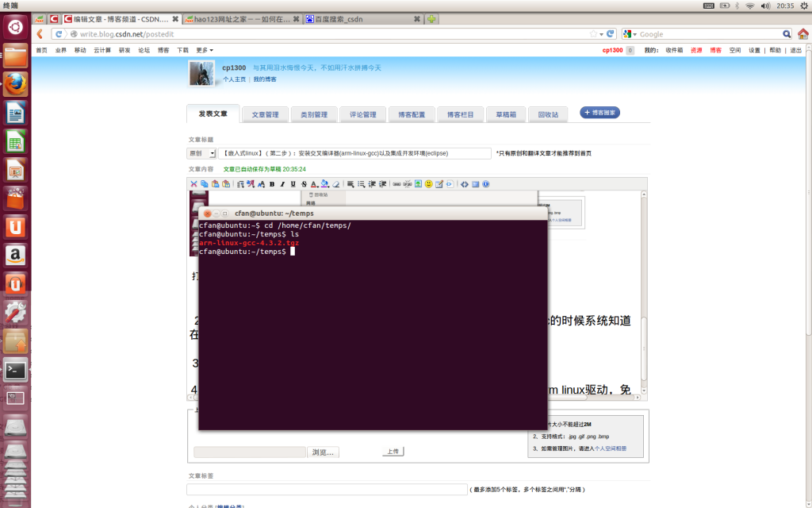Toggle fullscreen editor mode icon
Screen dimensions: 812x508
click(476, 184)
